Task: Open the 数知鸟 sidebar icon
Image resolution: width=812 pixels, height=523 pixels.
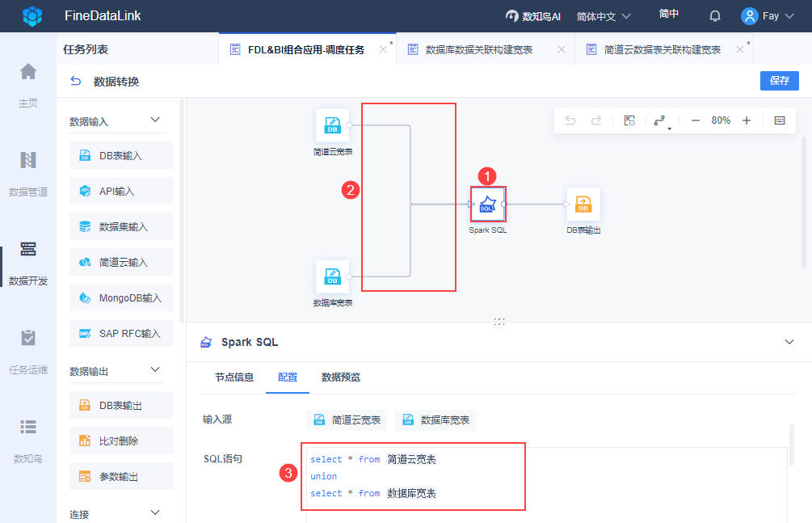Action: click(28, 427)
